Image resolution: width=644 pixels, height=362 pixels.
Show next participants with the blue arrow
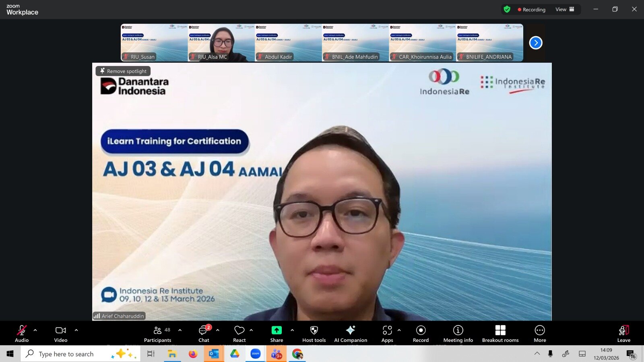pyautogui.click(x=536, y=43)
